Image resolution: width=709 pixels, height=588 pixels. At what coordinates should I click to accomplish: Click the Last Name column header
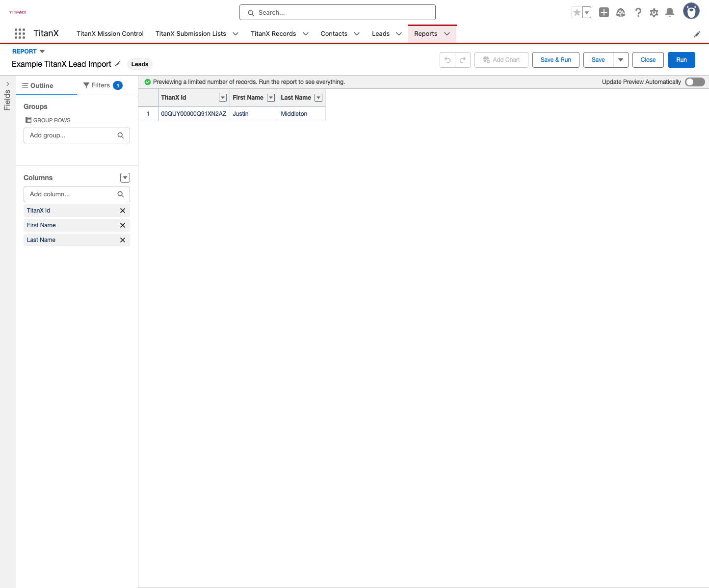tap(302, 98)
